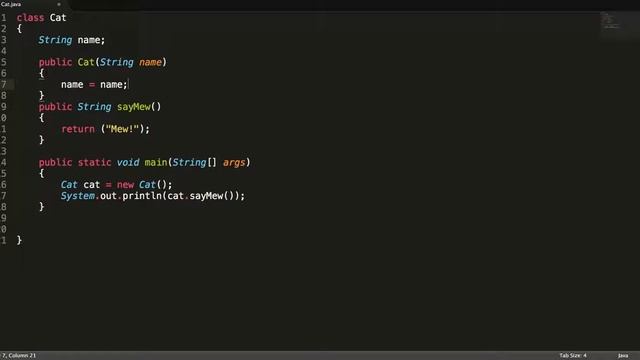The image size is (640, 360).
Task: Open the Tab Size: 4 setting
Action: [573, 356]
